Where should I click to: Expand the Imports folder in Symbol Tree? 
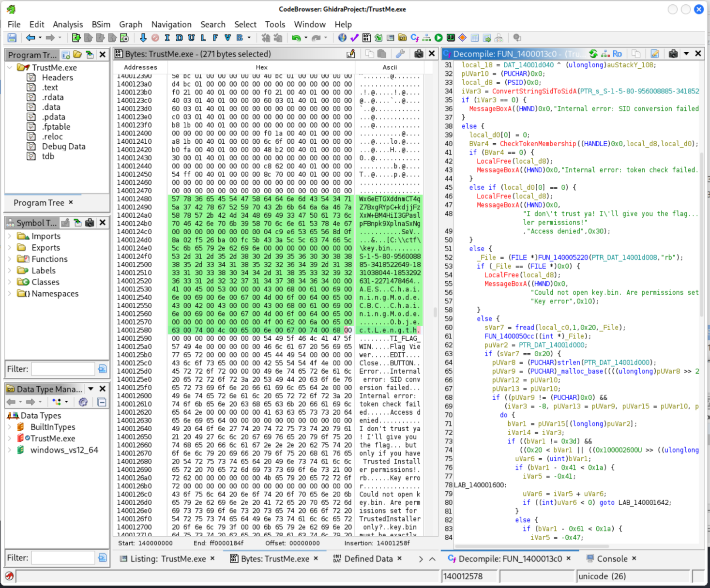pyautogui.click(x=10, y=236)
